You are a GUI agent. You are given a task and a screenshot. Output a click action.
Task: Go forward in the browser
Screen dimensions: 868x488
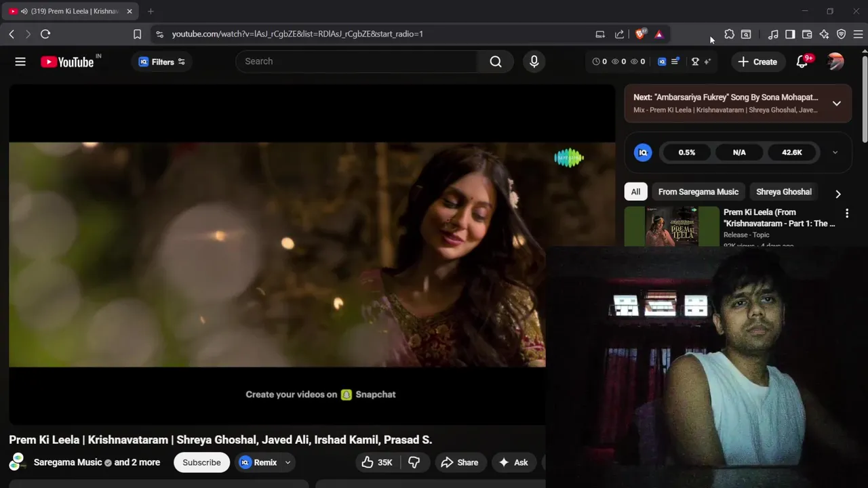point(28,34)
